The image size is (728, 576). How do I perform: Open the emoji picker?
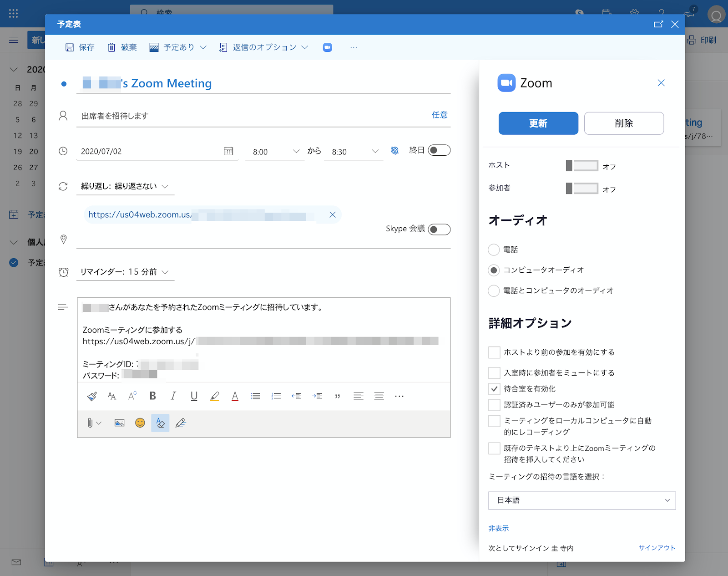(x=140, y=423)
